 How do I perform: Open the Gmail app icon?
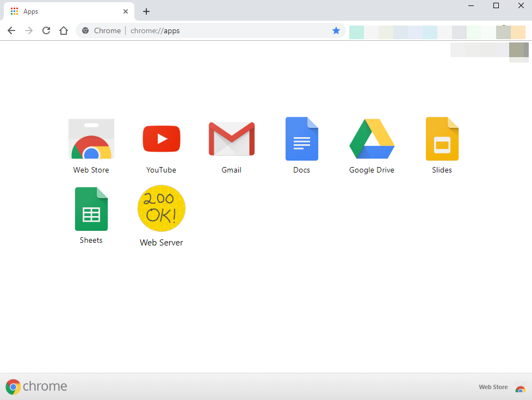click(x=232, y=139)
